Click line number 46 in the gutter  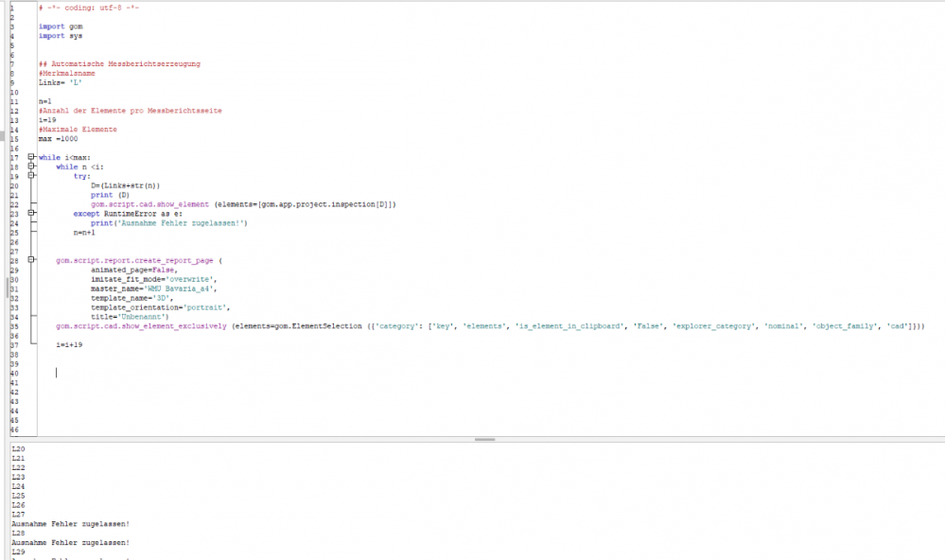click(x=13, y=429)
